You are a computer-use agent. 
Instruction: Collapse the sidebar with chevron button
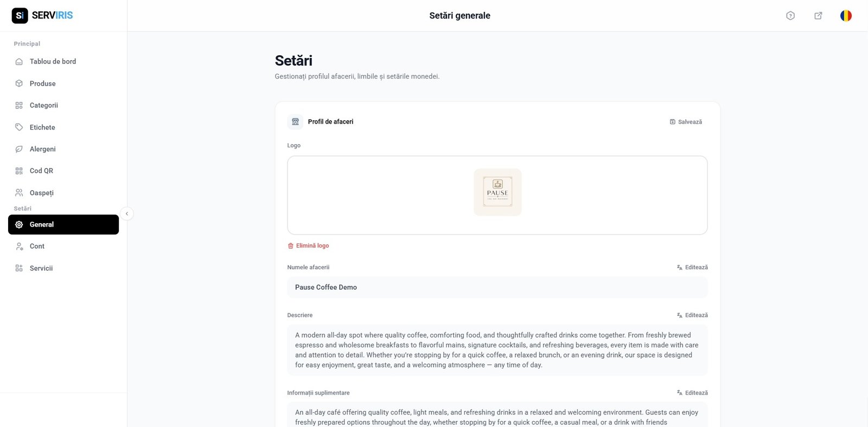[x=126, y=214]
